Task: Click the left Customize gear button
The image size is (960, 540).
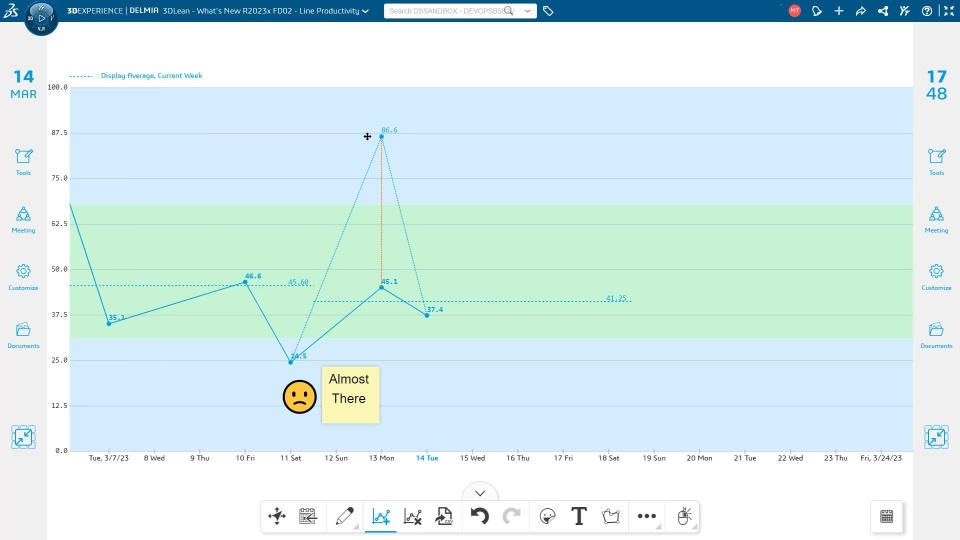Action: (23, 276)
